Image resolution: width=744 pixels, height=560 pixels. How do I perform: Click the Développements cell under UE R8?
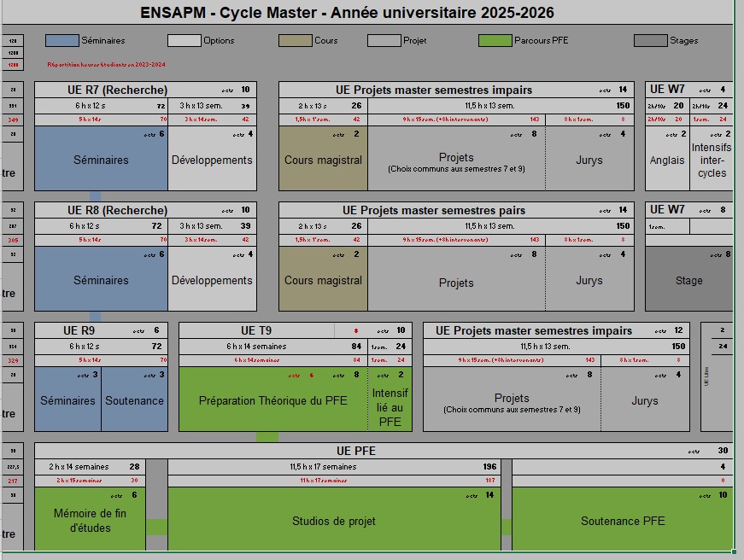[212, 280]
